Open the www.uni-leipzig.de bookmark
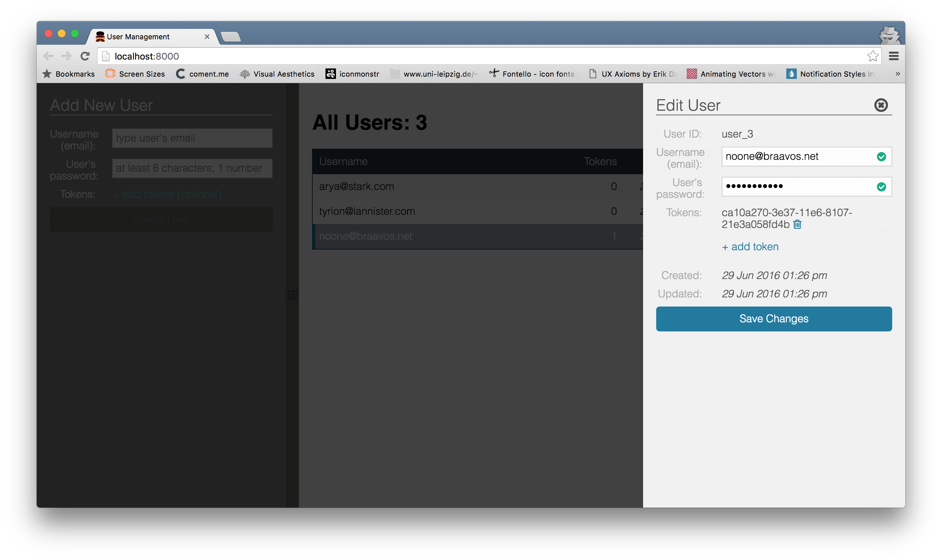Image resolution: width=942 pixels, height=560 pixels. 434,74
